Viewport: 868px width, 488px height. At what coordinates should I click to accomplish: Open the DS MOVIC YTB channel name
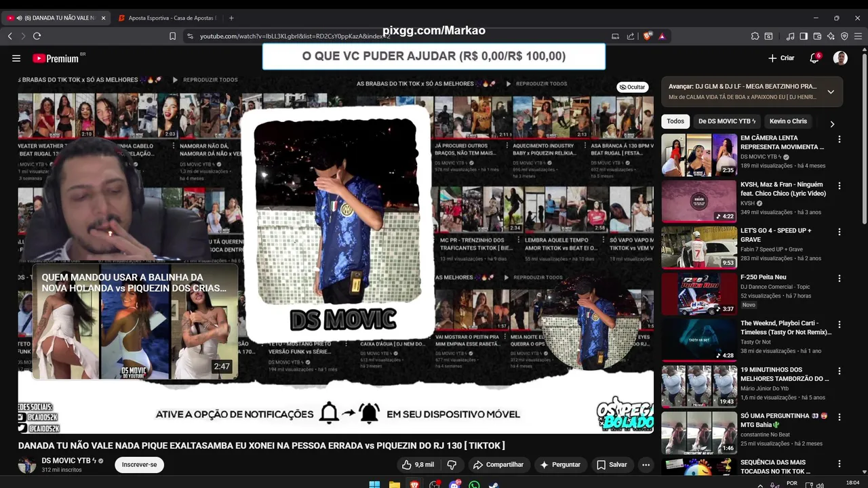[65, 461]
